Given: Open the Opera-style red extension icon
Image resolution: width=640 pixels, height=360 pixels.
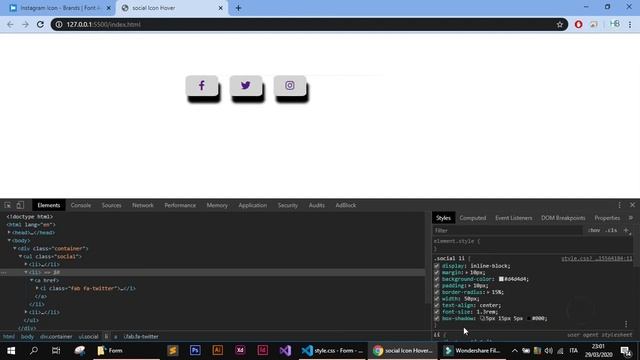Looking at the screenshot, I should pos(578,24).
